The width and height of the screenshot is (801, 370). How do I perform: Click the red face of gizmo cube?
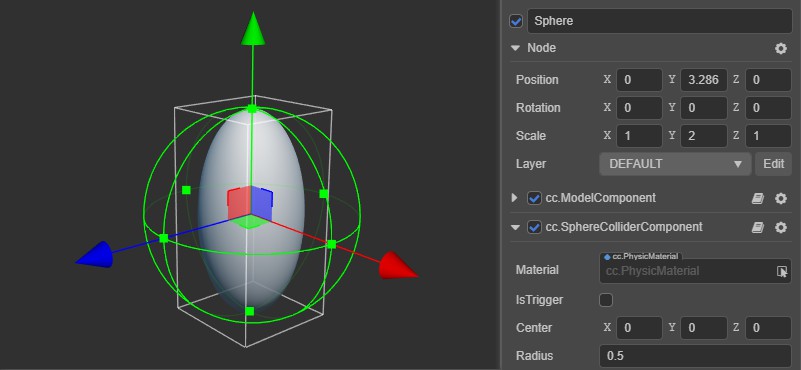click(239, 202)
